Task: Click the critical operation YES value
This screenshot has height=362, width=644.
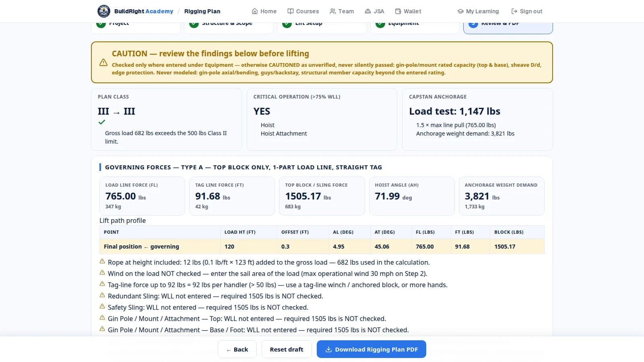Action: [x=262, y=111]
